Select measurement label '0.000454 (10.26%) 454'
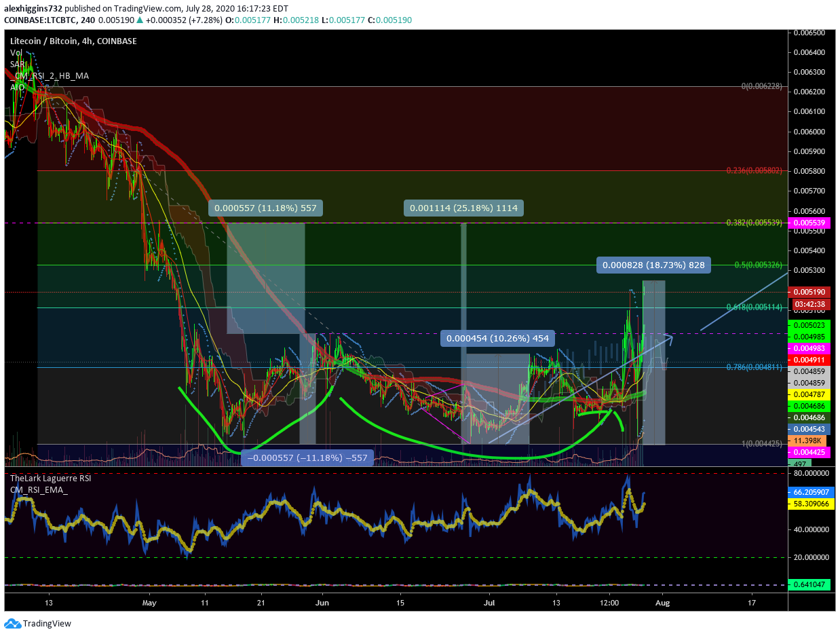The height and width of the screenshot is (636, 840). tap(498, 338)
